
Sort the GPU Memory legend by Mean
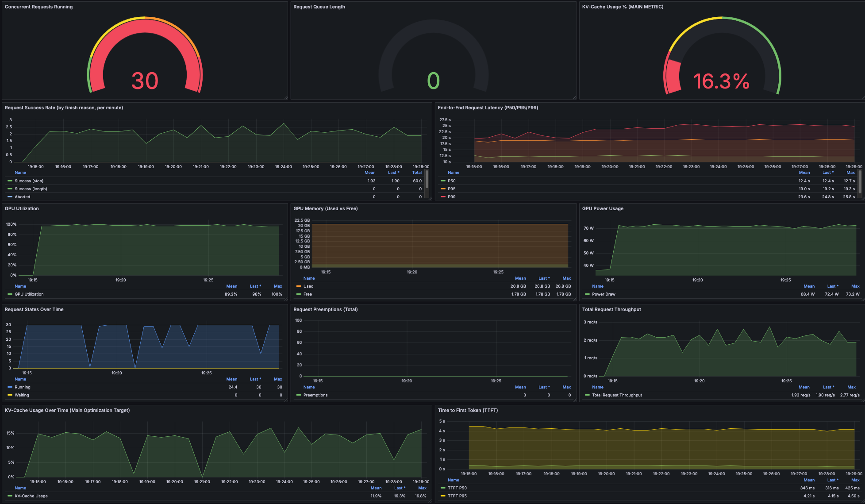click(520, 278)
